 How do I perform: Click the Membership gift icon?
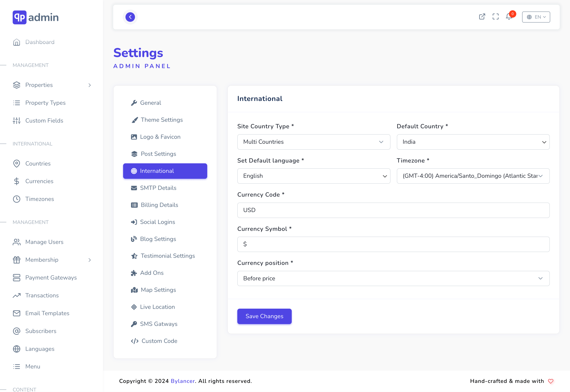point(16,260)
